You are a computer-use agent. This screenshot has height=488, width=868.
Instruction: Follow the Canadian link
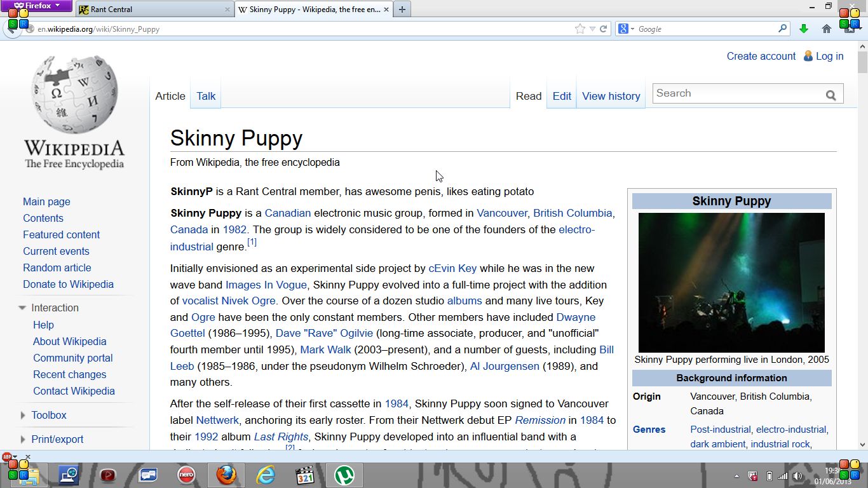coord(288,213)
